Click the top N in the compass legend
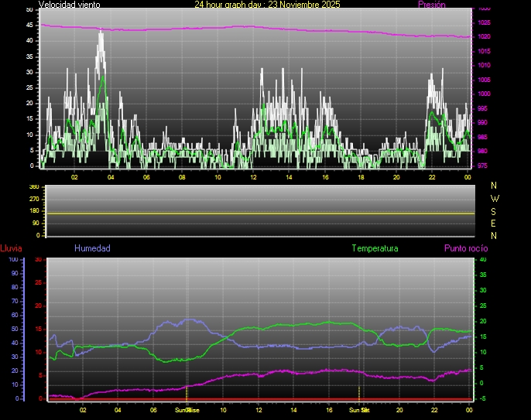531x420 pixels. pyautogui.click(x=495, y=186)
